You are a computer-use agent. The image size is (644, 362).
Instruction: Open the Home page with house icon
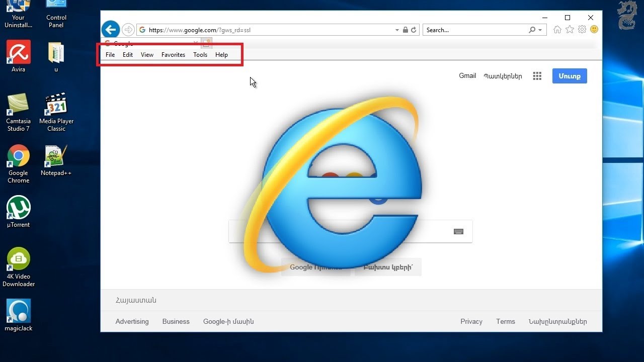tap(557, 30)
